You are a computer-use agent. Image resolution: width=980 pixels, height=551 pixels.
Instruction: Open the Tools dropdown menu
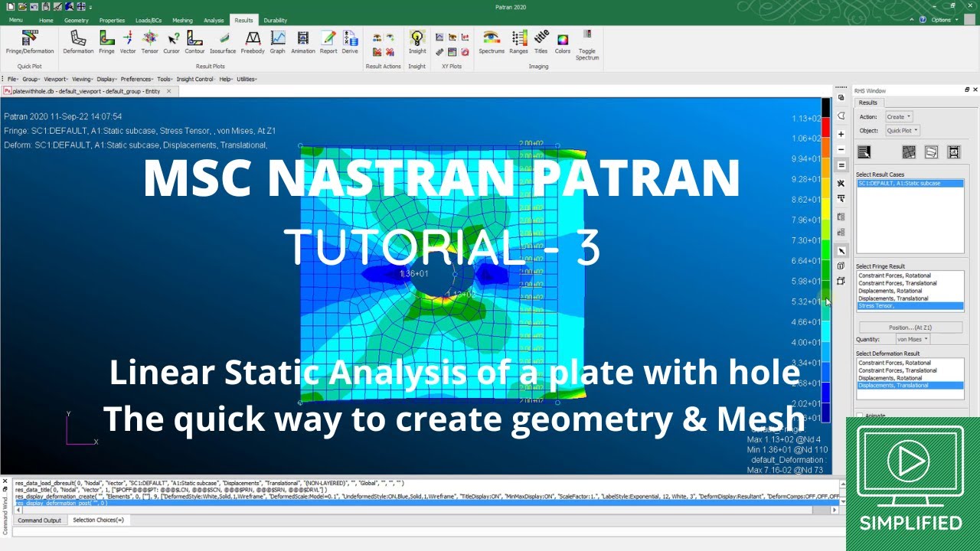point(165,79)
